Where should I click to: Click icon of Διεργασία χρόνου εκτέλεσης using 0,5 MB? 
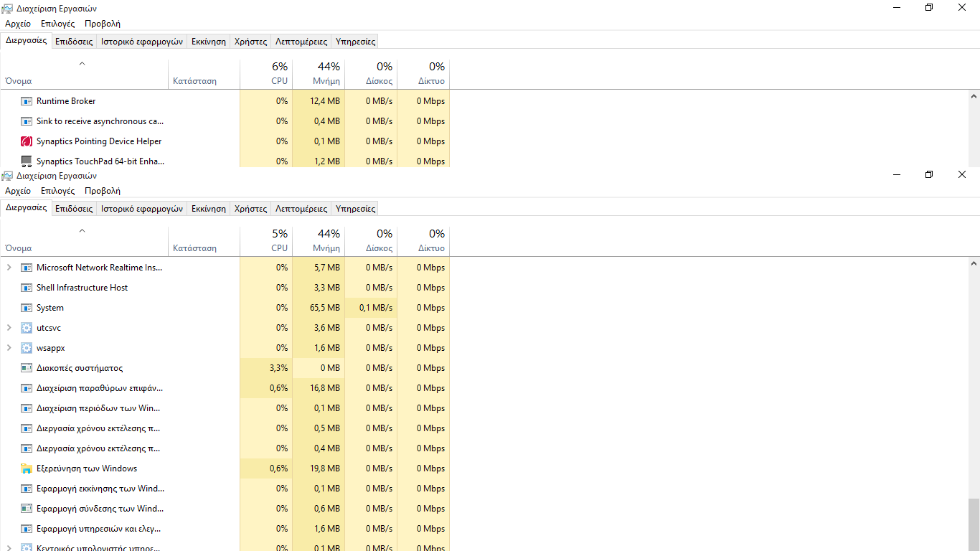(27, 428)
